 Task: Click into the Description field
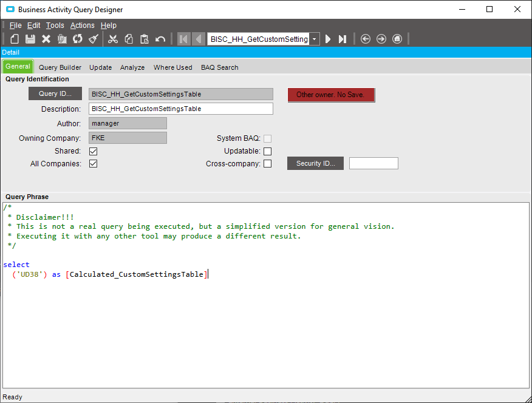point(181,109)
